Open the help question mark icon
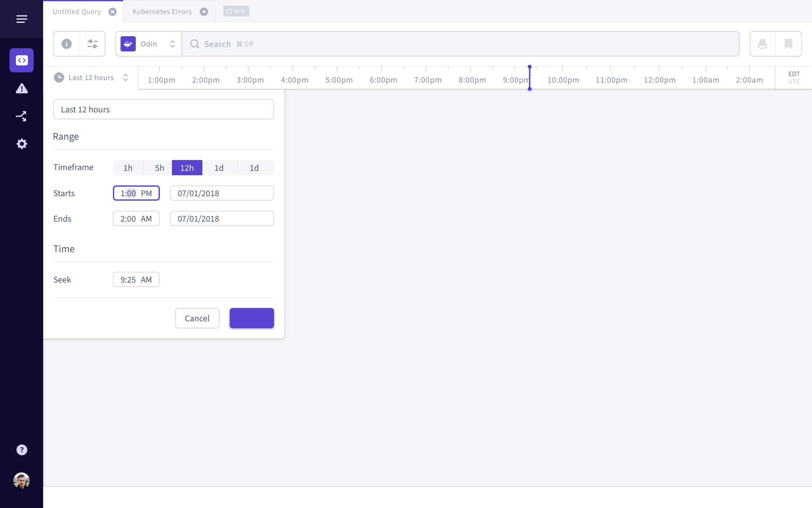The image size is (812, 508). [22, 450]
